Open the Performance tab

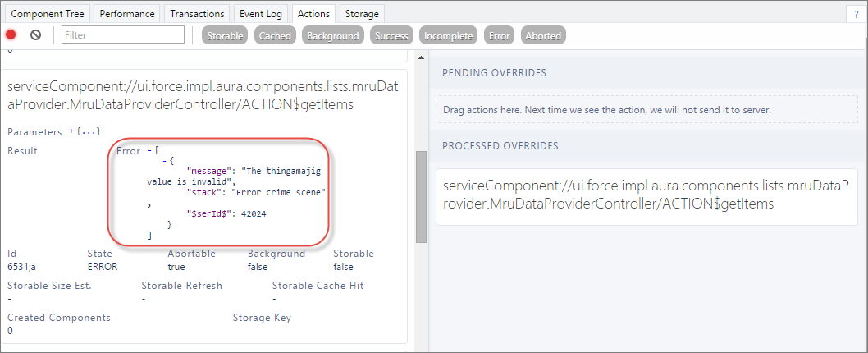pos(127,14)
